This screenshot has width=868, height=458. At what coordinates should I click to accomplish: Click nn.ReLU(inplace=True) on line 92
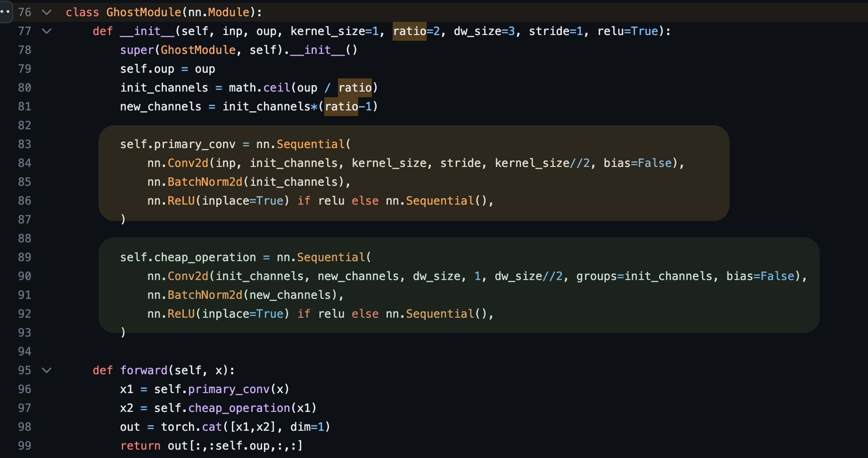click(218, 314)
